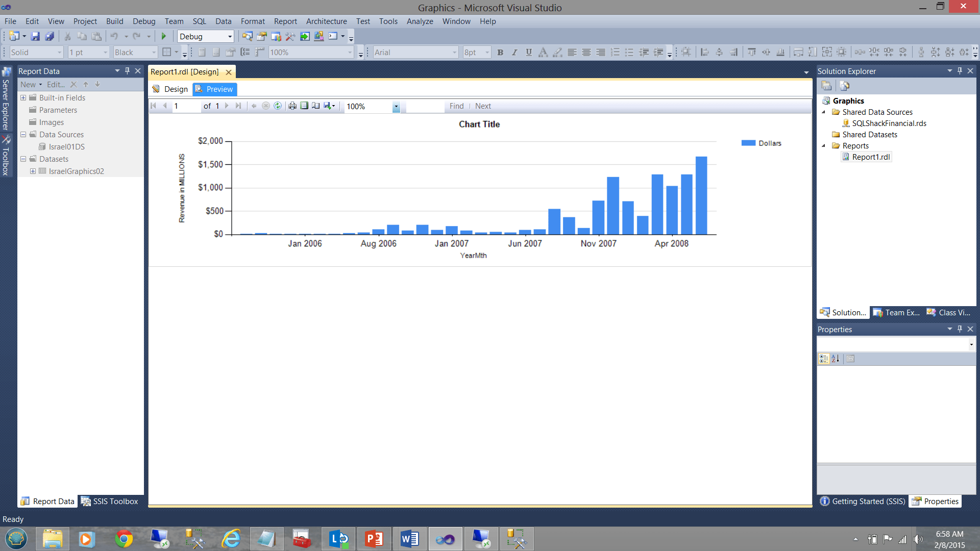Click the Print Layout icon
This screenshot has width=980, height=551.
click(304, 106)
